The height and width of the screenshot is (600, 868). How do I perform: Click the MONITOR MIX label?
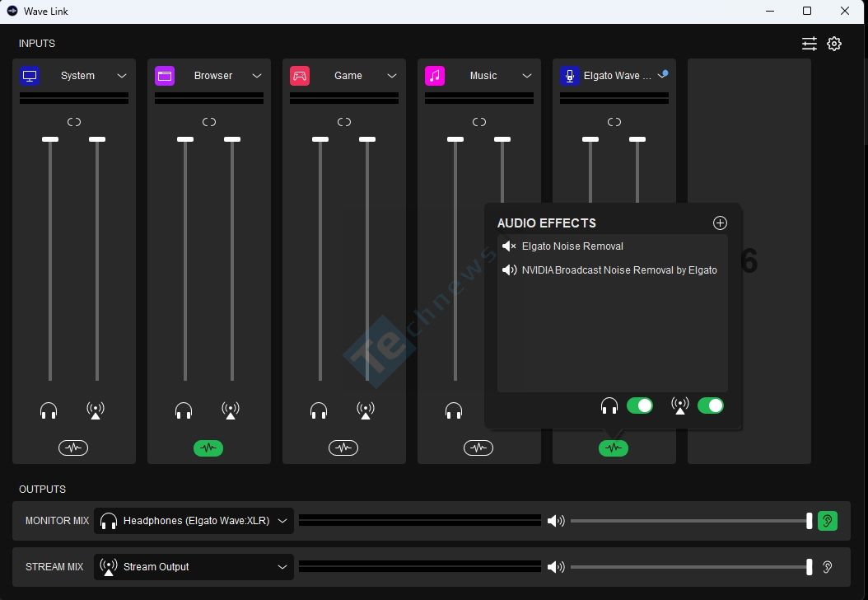[57, 521]
